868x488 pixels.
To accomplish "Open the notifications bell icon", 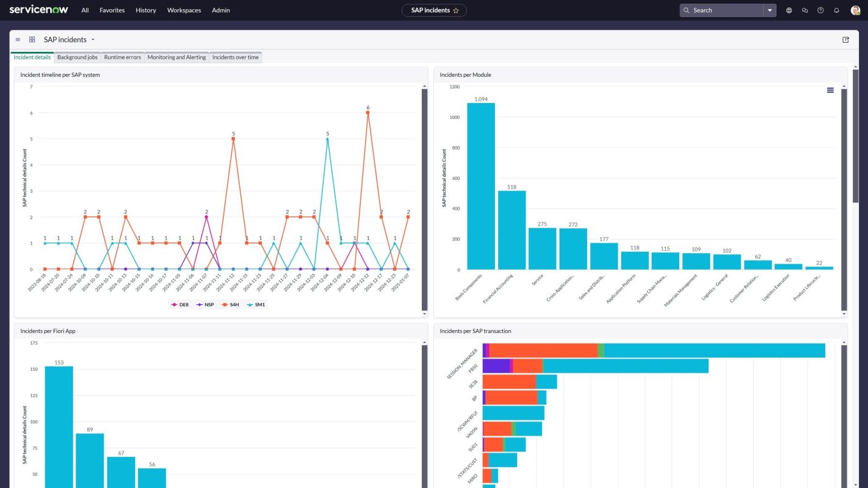I will [x=837, y=10].
